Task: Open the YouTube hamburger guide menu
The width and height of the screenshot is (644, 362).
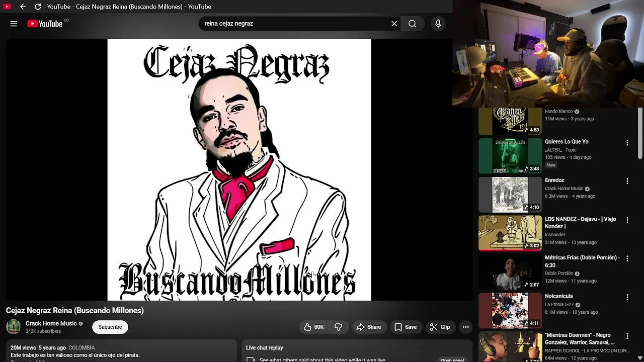Action: click(14, 24)
